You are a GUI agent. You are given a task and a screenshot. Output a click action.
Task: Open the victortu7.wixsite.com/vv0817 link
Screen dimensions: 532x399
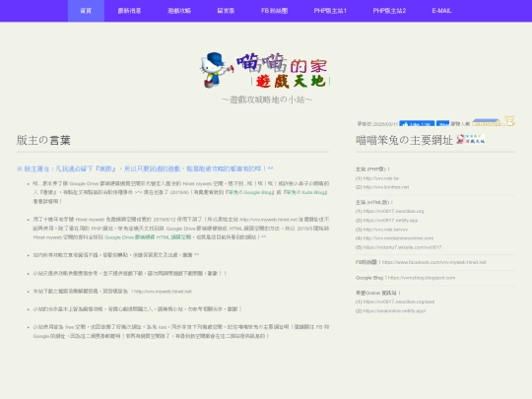[402, 247]
